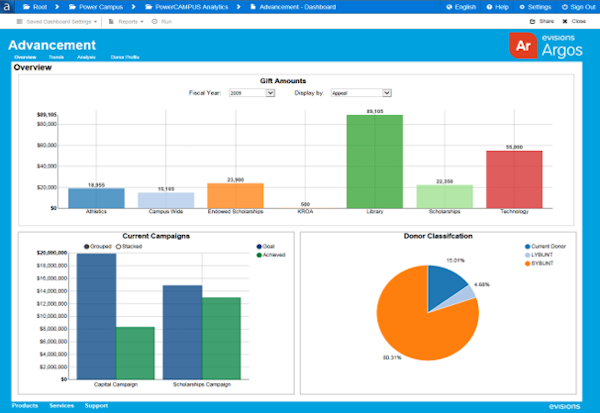Screen dimensions: 600x413
Task: Open the Support footer link
Action: point(96,406)
